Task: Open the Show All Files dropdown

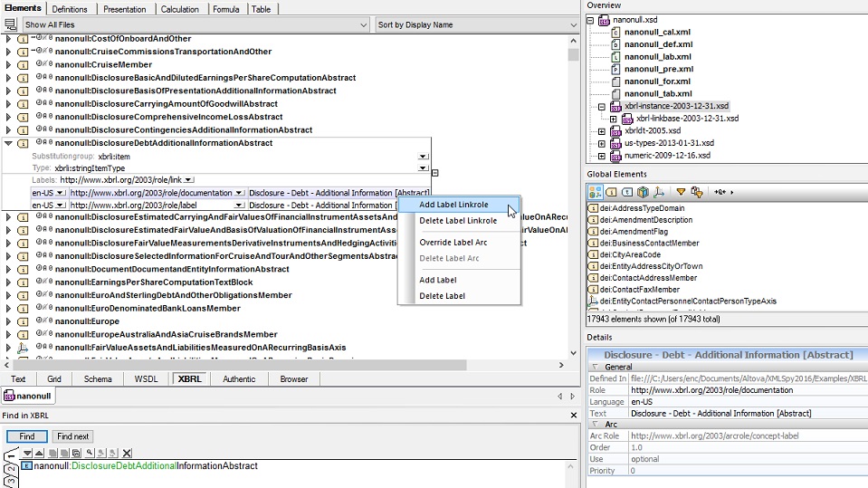Action: pos(364,24)
